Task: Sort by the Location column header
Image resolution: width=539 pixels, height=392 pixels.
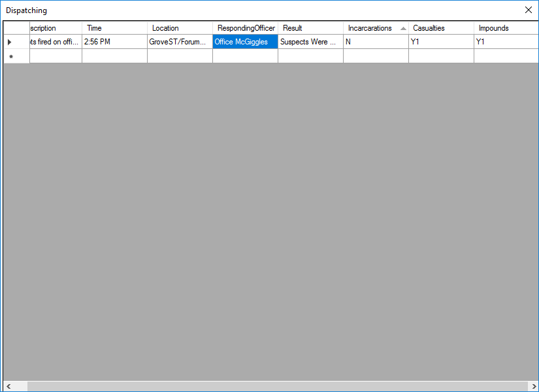Action: click(180, 28)
